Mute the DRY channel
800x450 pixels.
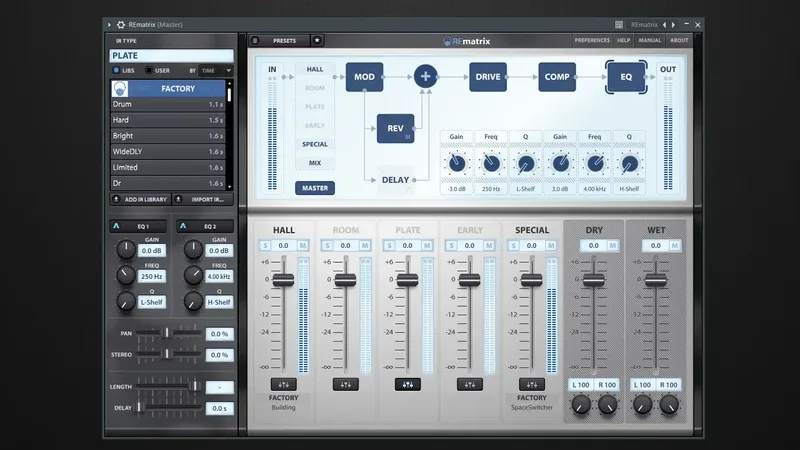pos(613,246)
